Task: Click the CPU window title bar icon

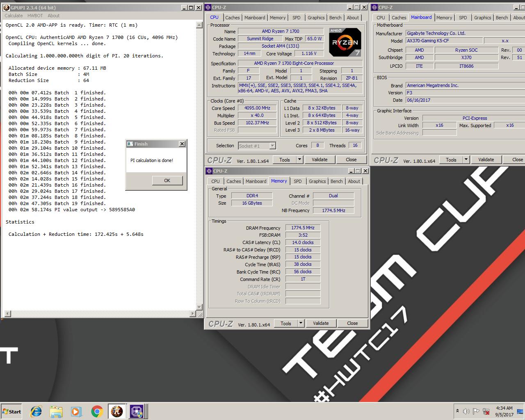Action: click(208, 7)
